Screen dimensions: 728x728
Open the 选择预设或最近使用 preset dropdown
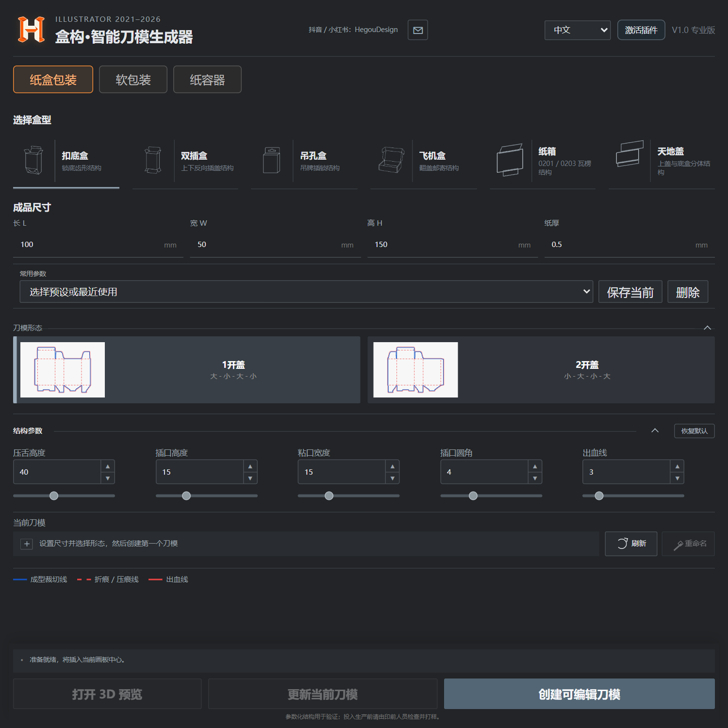(x=306, y=292)
